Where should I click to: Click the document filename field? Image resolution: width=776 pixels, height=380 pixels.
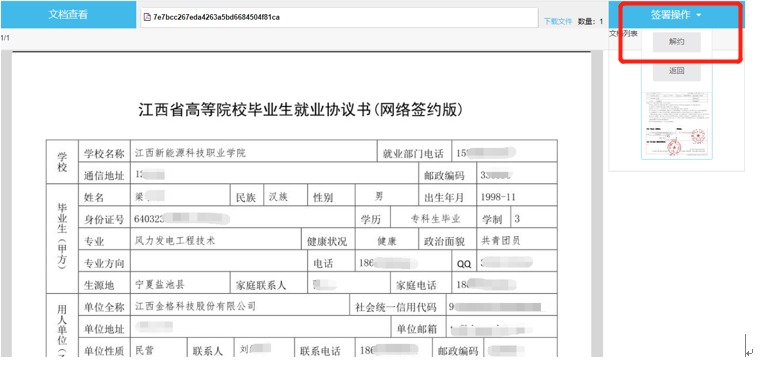[339, 17]
